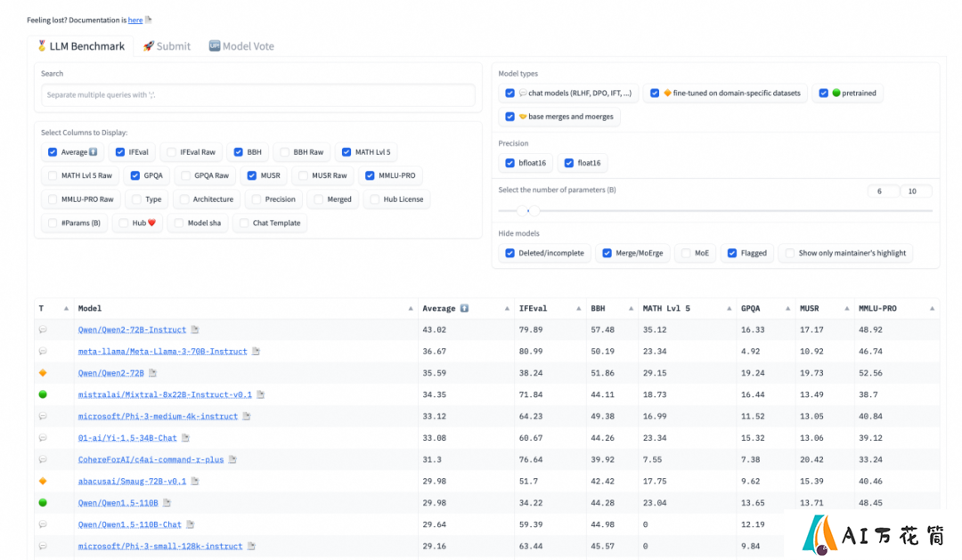Image resolution: width=962 pixels, height=560 pixels.
Task: Tick the BBH Raw column checkbox
Action: [x=285, y=152]
